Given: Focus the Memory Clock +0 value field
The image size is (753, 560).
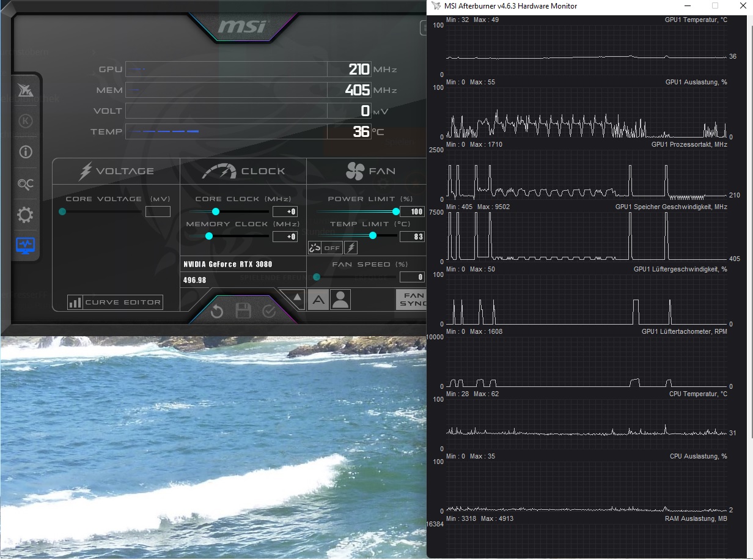Looking at the screenshot, I should point(285,237).
